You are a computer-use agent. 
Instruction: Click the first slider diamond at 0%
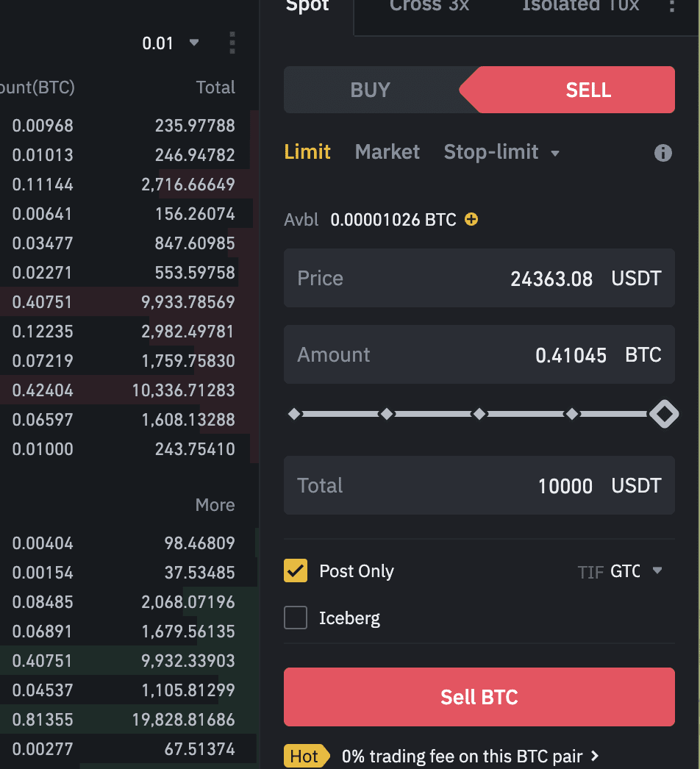coord(294,415)
